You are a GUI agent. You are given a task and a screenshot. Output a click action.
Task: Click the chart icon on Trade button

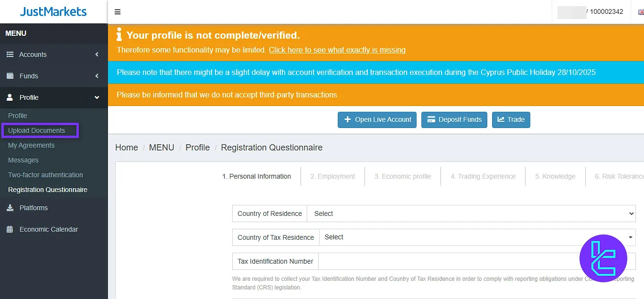pyautogui.click(x=500, y=119)
